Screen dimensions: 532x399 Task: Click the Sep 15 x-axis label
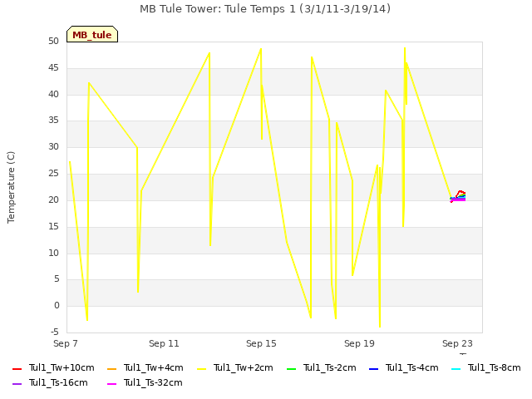coord(261,343)
